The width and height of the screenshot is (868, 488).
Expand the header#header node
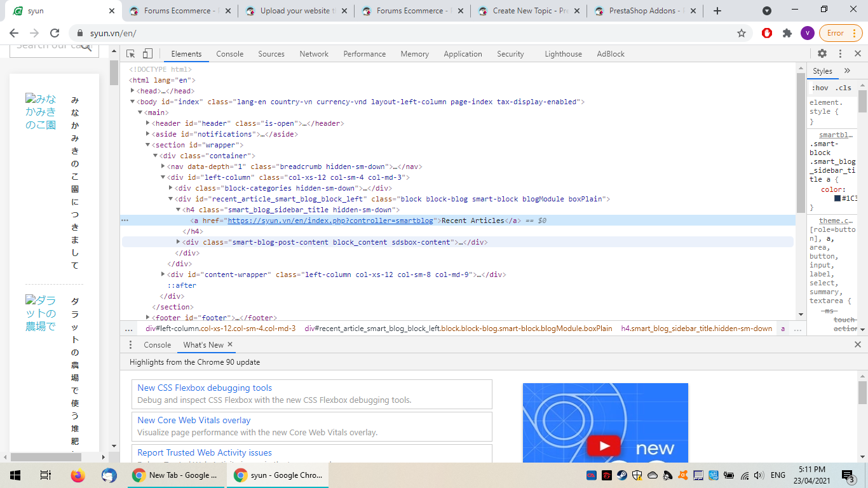tap(148, 123)
